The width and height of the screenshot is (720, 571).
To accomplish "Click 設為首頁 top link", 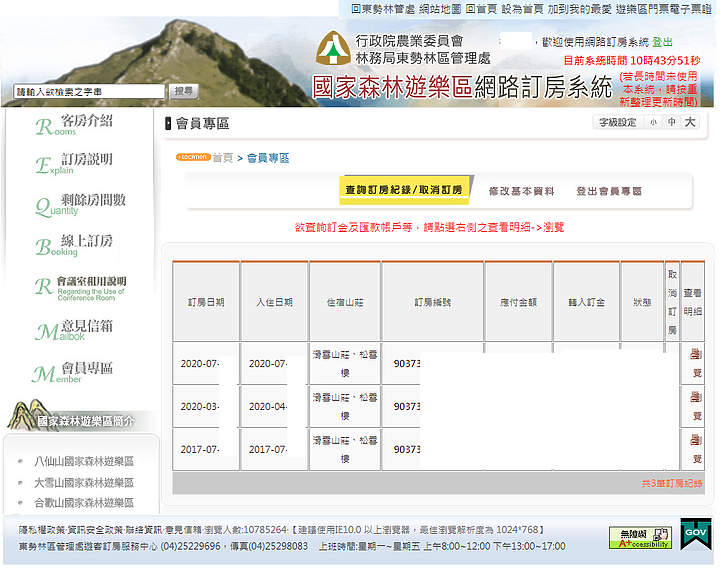I will pos(523,9).
